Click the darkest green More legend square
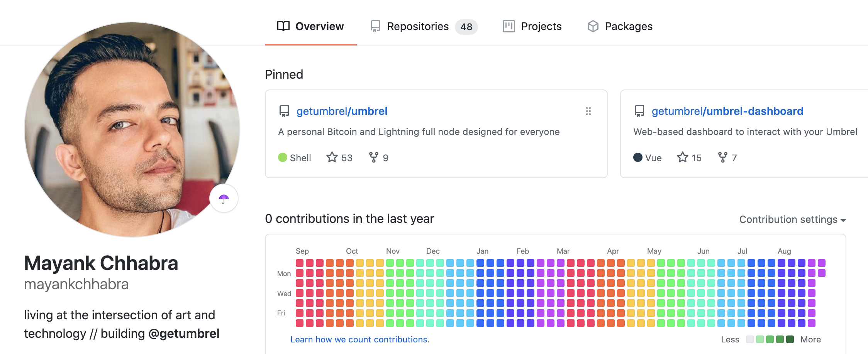 (790, 339)
